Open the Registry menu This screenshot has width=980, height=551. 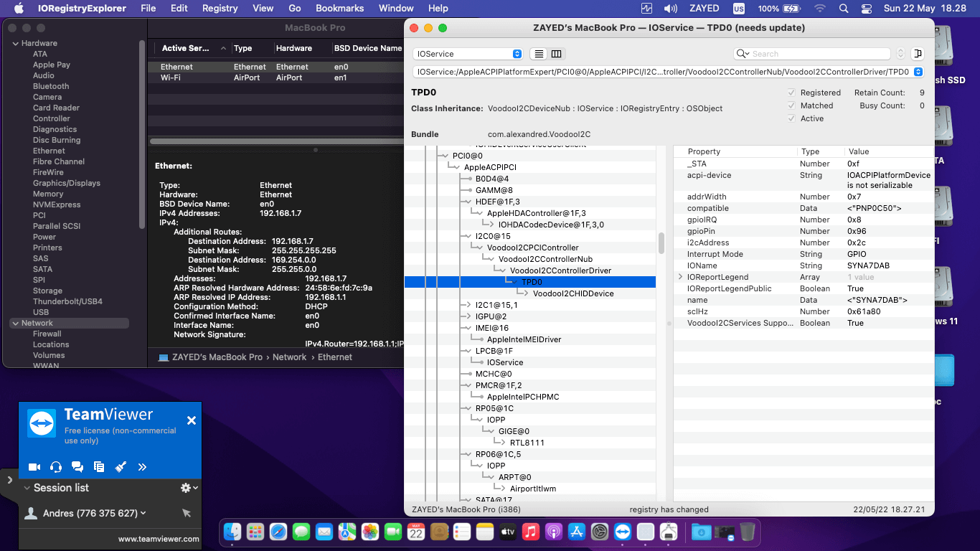click(220, 9)
